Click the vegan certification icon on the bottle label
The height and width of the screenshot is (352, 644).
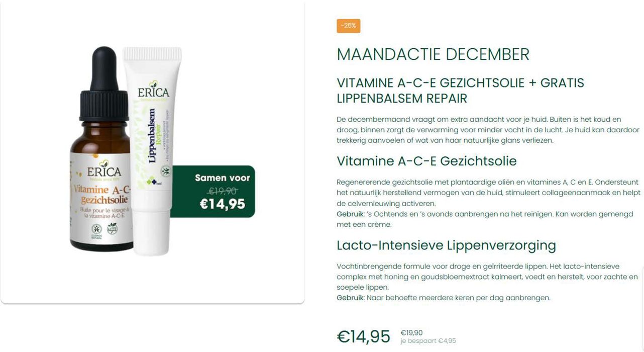click(x=113, y=229)
